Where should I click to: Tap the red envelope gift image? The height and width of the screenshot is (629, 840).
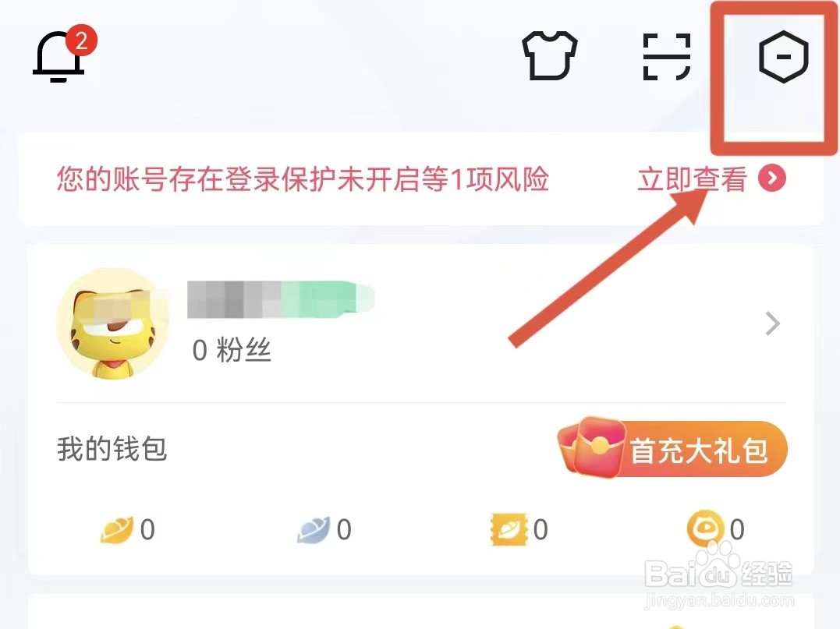(x=591, y=447)
